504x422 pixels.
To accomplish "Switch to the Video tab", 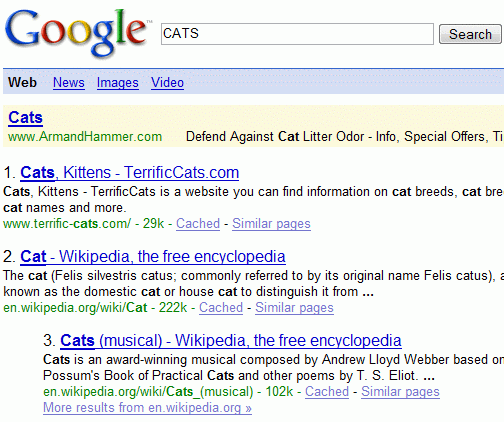I will (x=167, y=82).
